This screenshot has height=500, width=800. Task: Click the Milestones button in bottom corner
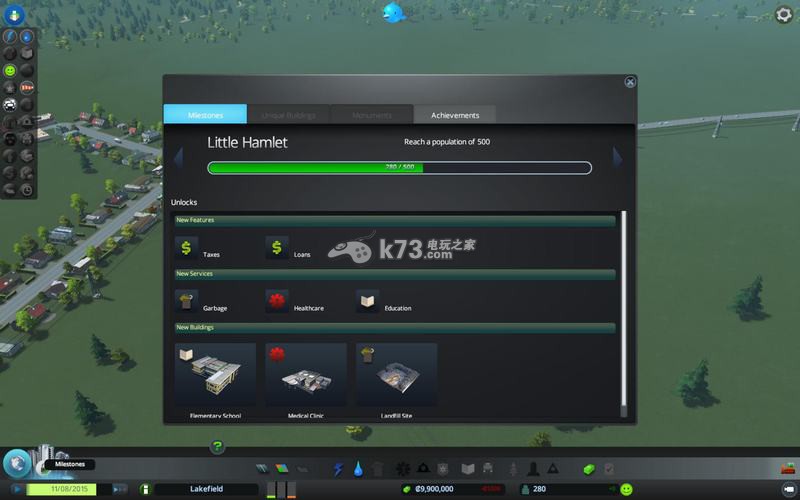coord(17,463)
